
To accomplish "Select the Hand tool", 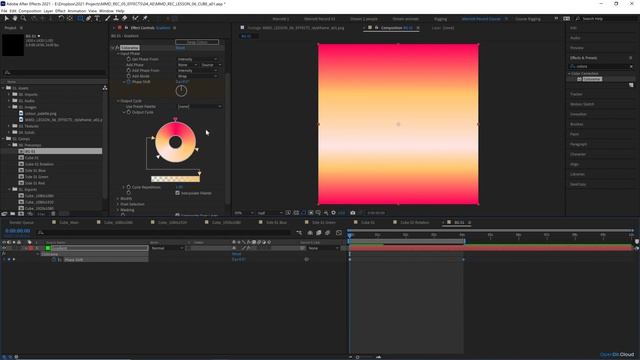I will [x=15, y=18].
